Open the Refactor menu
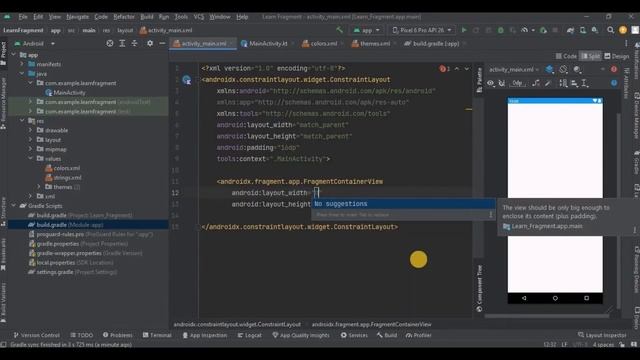This screenshot has height=360, width=640. (x=124, y=17)
